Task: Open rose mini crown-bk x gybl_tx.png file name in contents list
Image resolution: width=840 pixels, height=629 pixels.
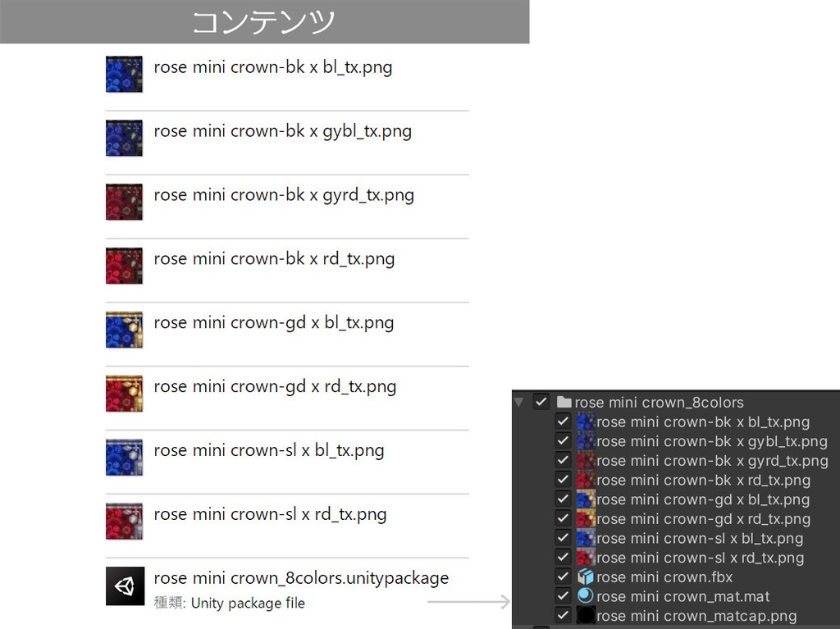Action: [x=282, y=132]
